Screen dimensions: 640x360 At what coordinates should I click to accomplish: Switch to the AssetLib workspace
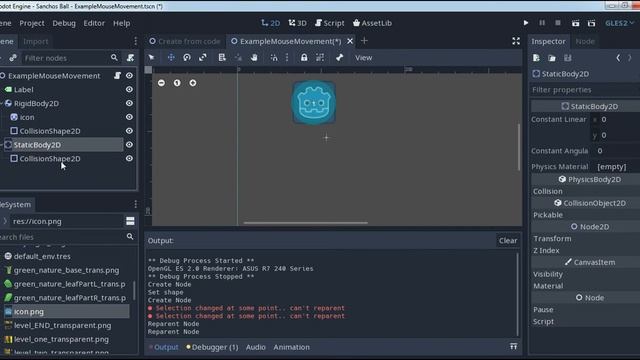click(372, 23)
